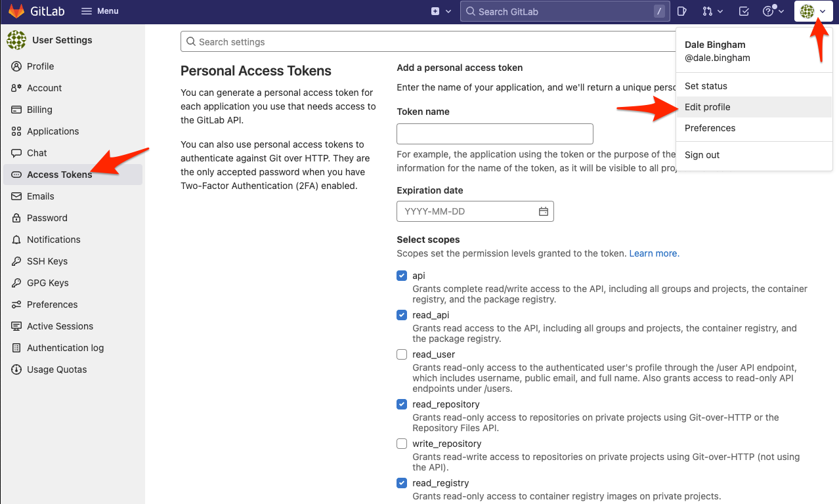Select Preferences in user dropdown menu
Screen dimensions: 839x504
pyautogui.click(x=754, y=128)
